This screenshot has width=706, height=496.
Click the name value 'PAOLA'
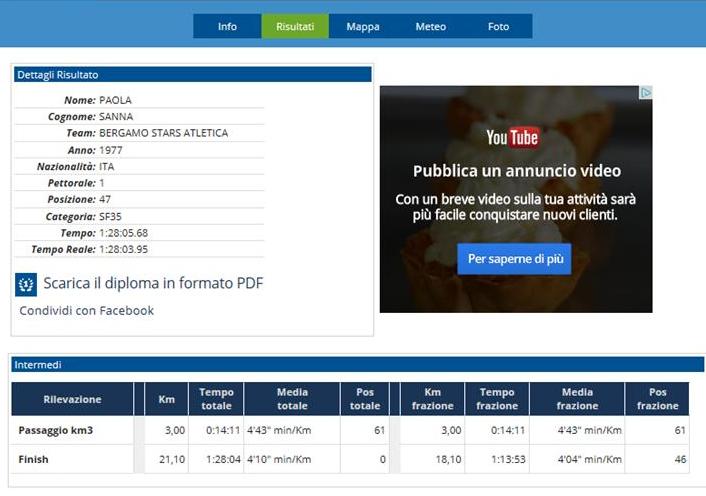(x=115, y=100)
